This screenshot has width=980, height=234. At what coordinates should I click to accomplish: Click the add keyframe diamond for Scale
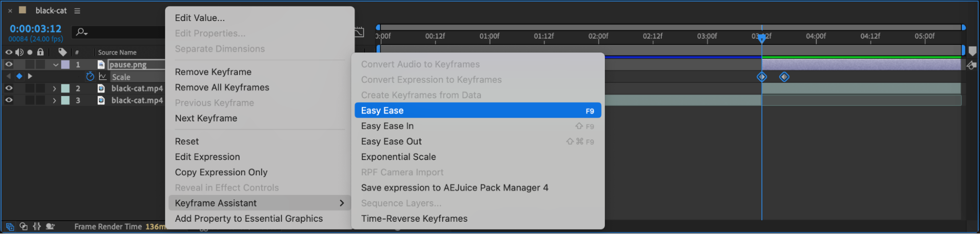click(19, 76)
